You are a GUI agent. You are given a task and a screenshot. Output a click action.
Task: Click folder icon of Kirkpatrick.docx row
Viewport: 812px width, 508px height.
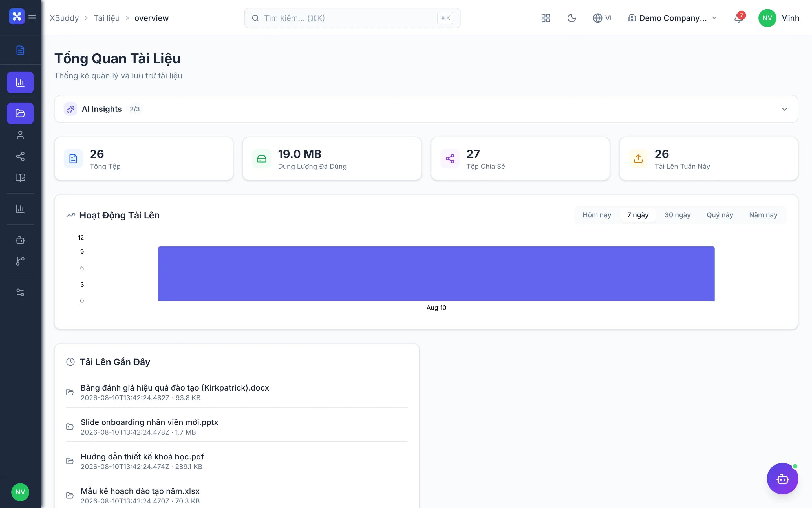coord(70,392)
